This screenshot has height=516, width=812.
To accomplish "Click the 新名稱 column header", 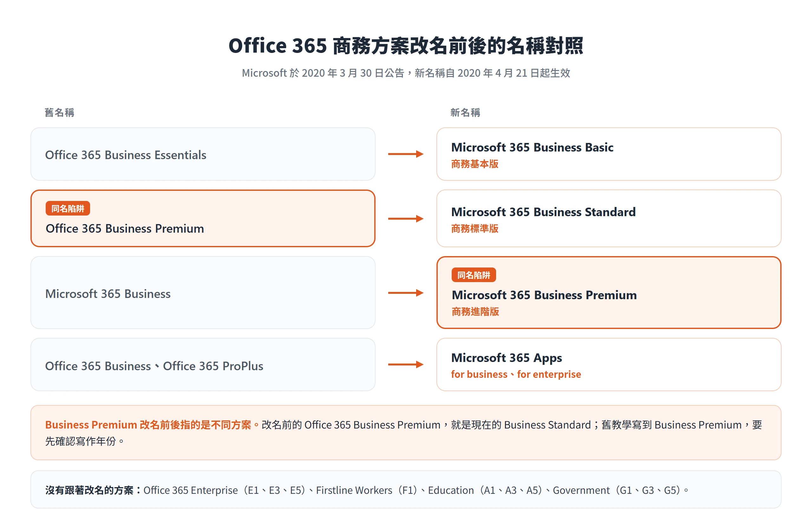I will [465, 112].
